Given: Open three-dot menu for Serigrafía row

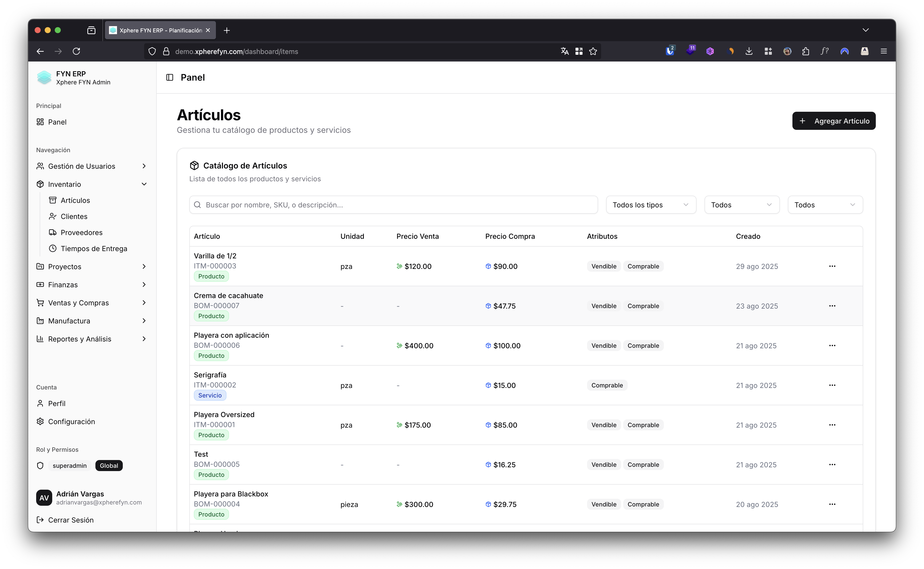Looking at the screenshot, I should (832, 385).
